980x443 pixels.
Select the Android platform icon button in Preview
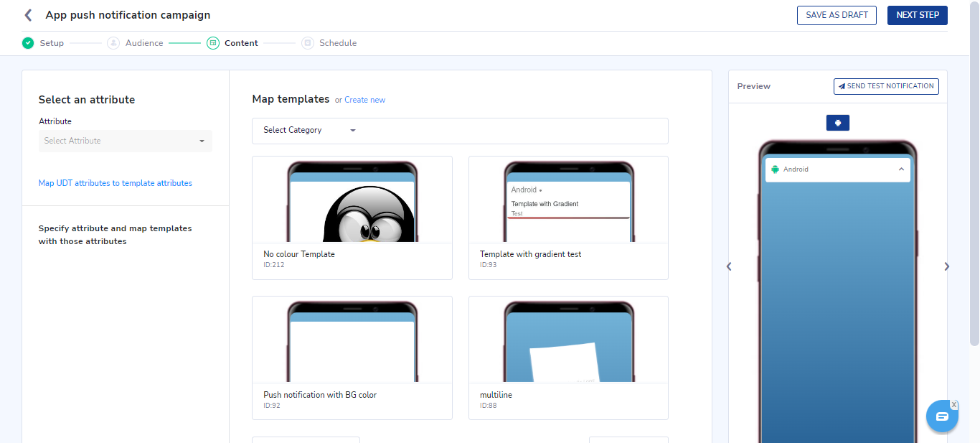[837, 123]
